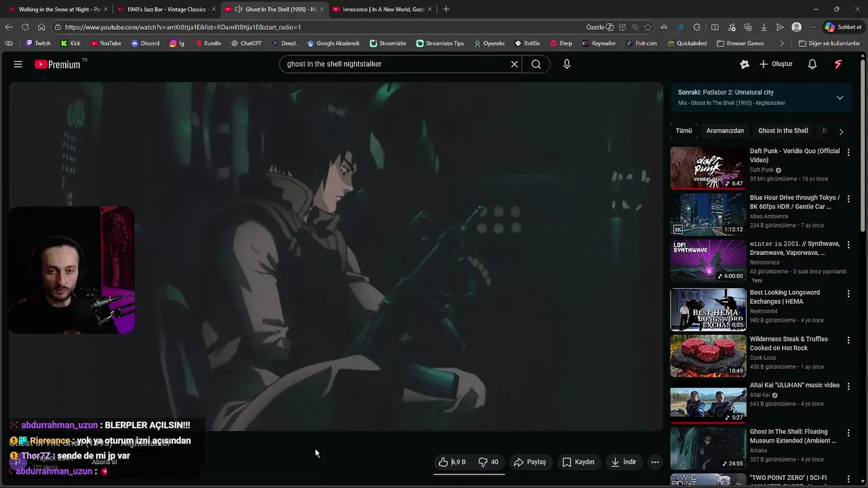Screen dimensions: 868x488
Task: Select the Ghost in the Shell filter chip
Action: coord(783,131)
